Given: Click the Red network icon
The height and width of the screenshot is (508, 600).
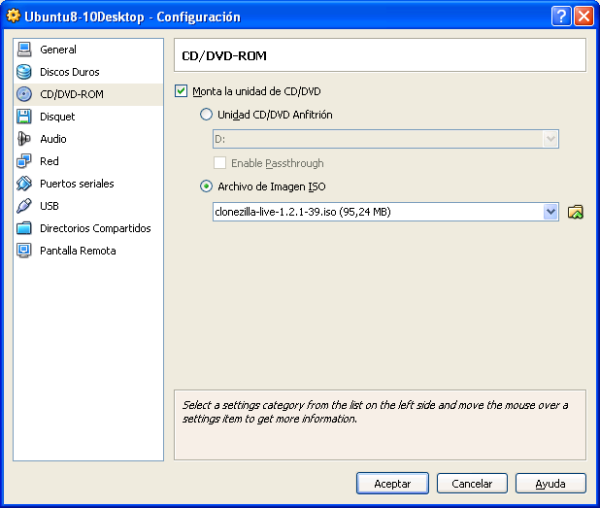Looking at the screenshot, I should [24, 161].
